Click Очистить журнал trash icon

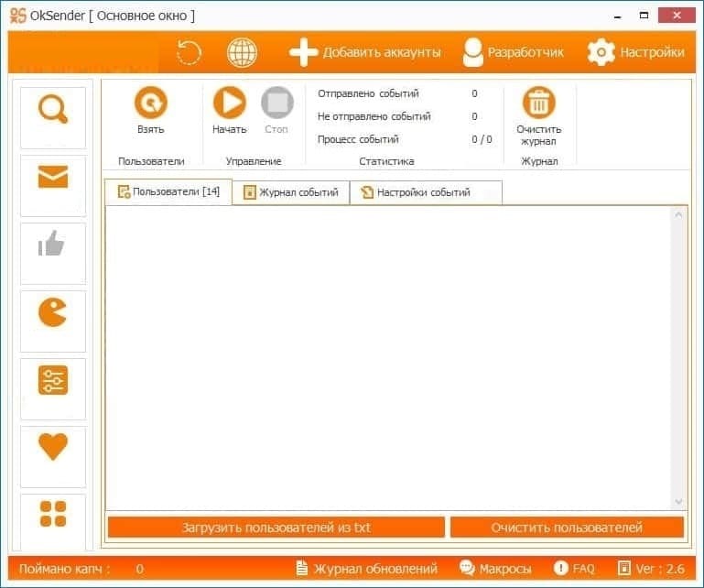(x=539, y=116)
